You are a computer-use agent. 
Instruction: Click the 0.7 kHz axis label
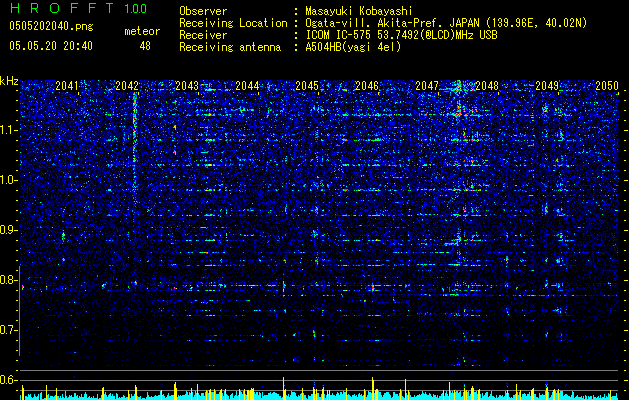coord(9,330)
